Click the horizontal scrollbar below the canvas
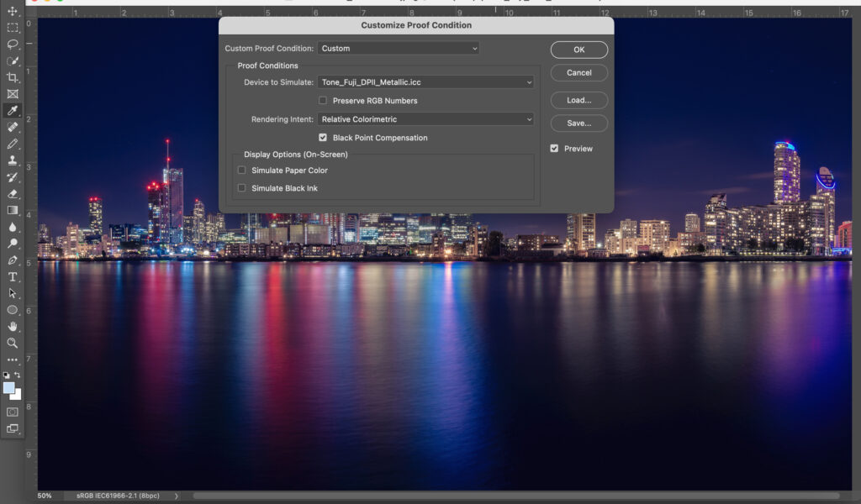 click(516, 496)
